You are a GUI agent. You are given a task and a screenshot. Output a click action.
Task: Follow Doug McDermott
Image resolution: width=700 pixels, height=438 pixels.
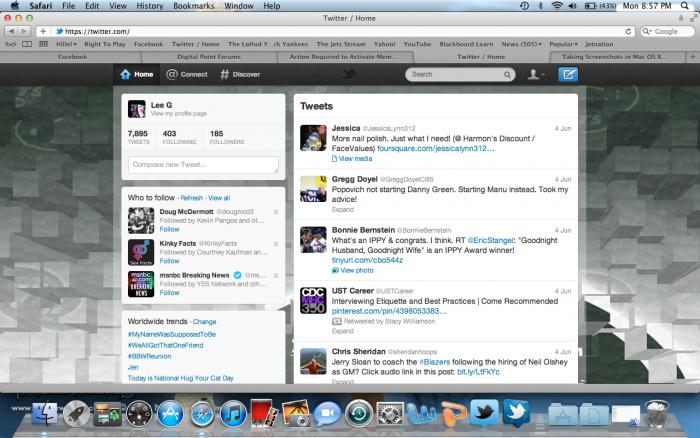click(169, 229)
